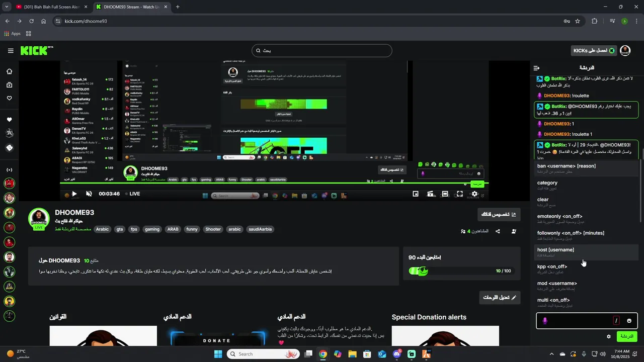The image size is (644, 362).
Task: Click the funny tag
Action: click(192, 229)
